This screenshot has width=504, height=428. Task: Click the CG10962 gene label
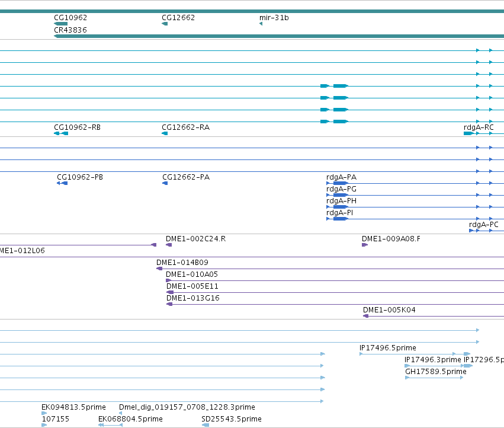(x=70, y=18)
